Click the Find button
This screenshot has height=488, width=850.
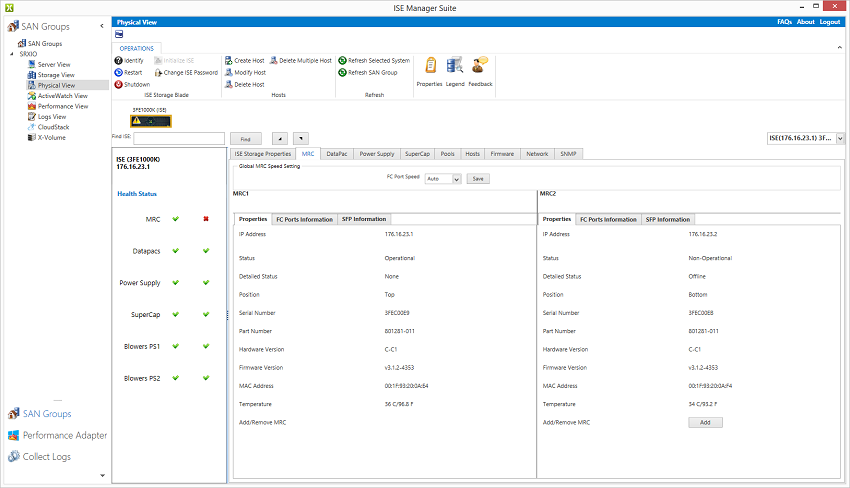pyautogui.click(x=246, y=139)
